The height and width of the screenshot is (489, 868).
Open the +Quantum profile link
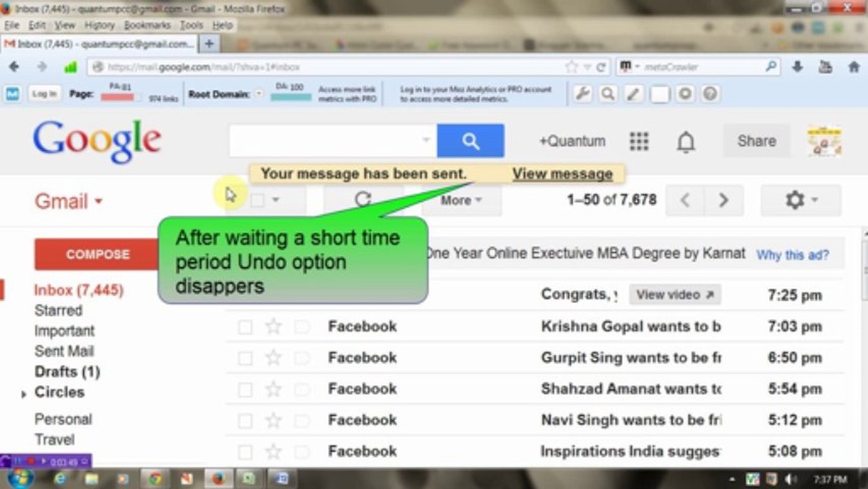click(572, 141)
